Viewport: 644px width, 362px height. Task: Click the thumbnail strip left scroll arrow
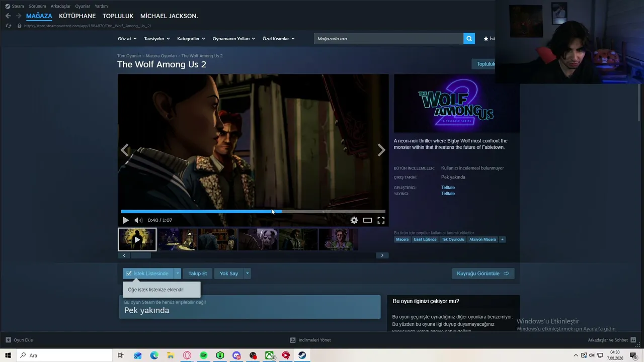[124, 255]
